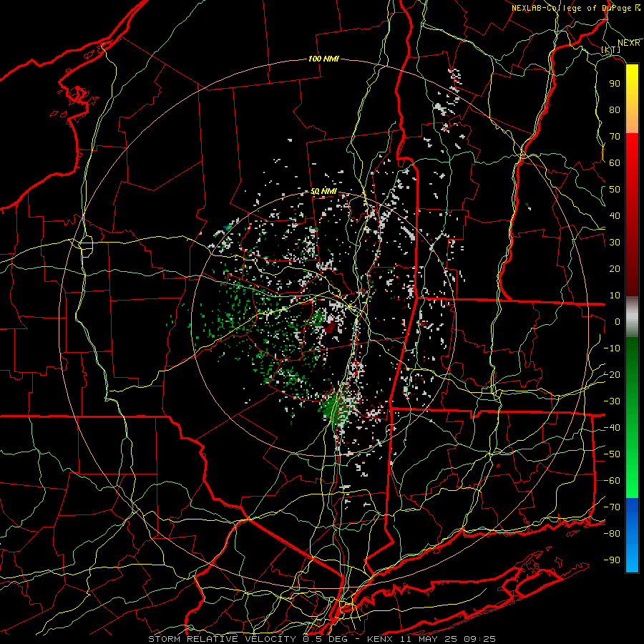Click the NEXR label at top right
Viewport: 644px width, 644px height.
coord(629,42)
